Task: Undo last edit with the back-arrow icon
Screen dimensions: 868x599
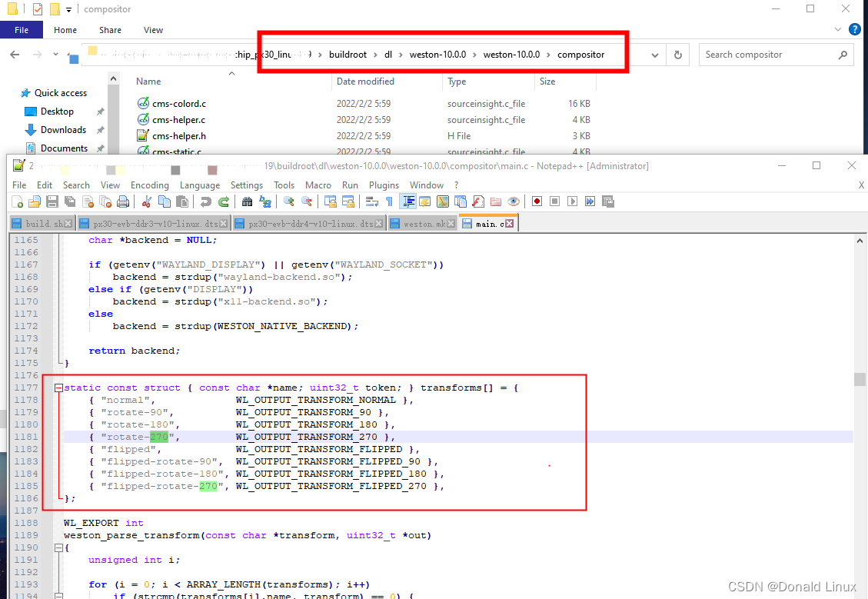Action: [207, 201]
